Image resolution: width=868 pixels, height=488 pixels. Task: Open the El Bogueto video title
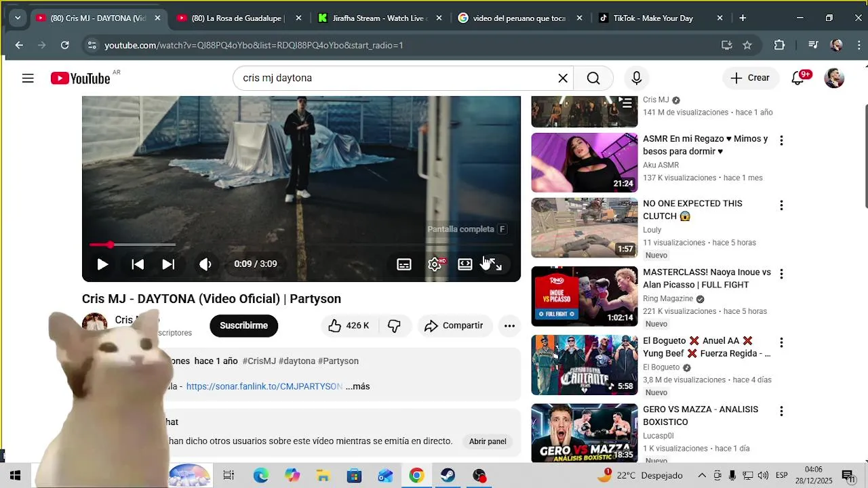pos(707,347)
